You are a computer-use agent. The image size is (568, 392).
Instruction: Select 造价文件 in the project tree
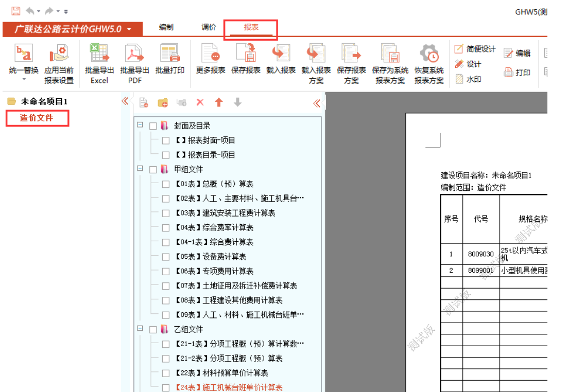tap(37, 118)
